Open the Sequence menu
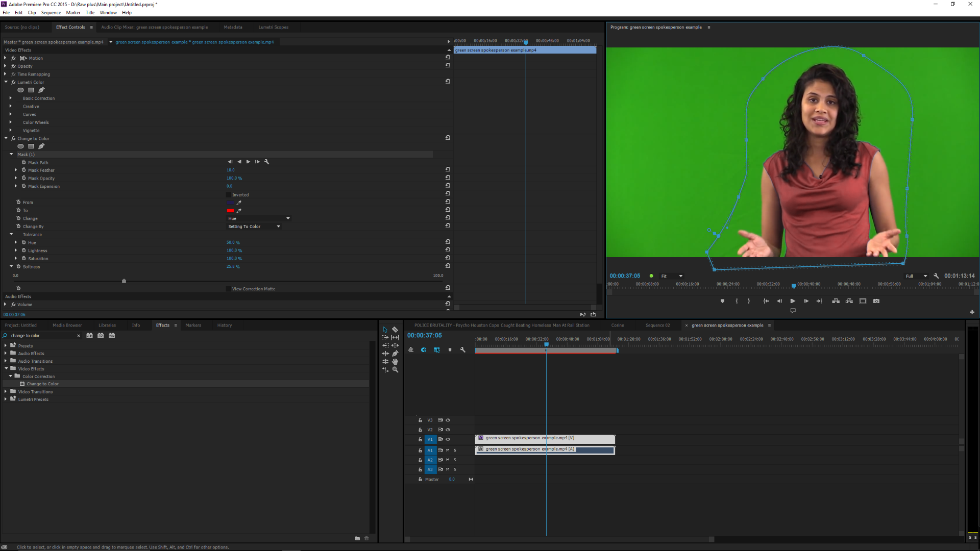Screen dimensions: 980x551 pyautogui.click(x=51, y=13)
